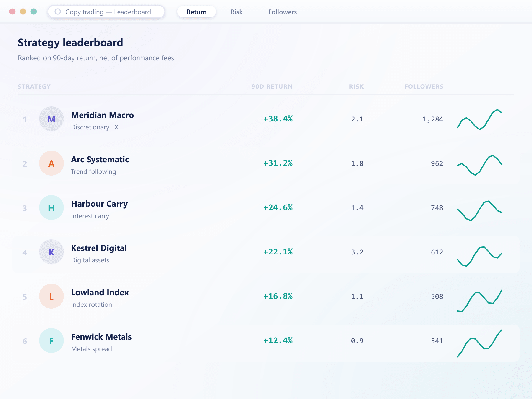
Task: Open Lowland Index's sparkline chart
Action: point(480,301)
